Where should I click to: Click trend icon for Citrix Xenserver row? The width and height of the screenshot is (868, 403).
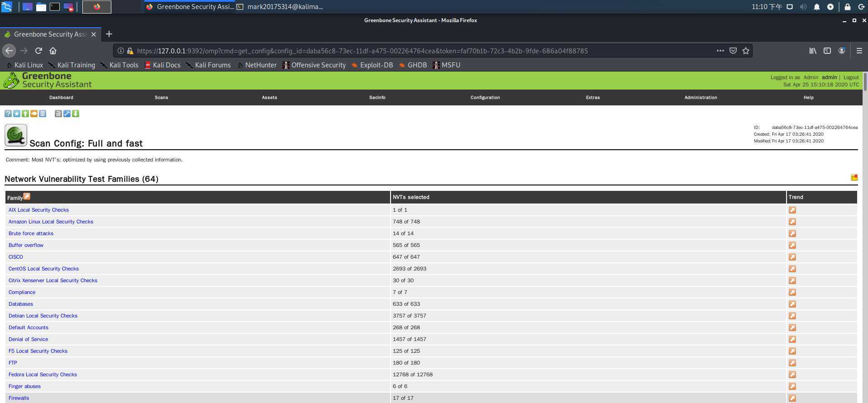point(792,280)
